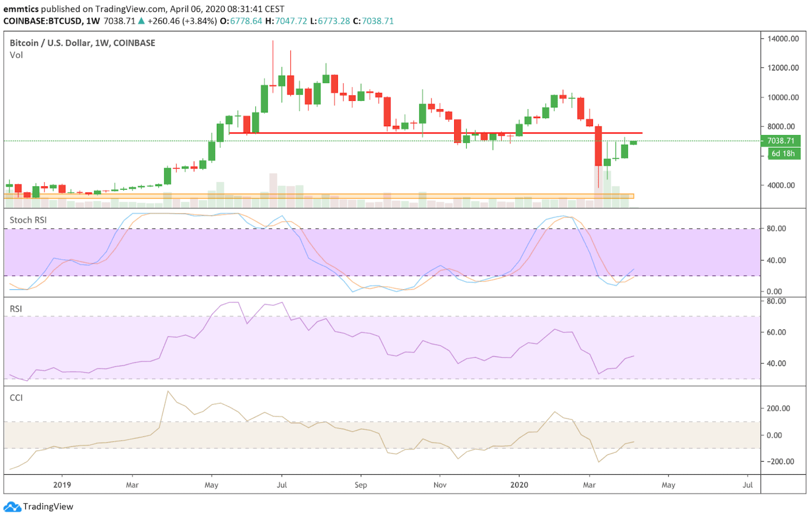Click the 12000.00 price axis label
The width and height of the screenshot is (812, 517).
(x=783, y=68)
